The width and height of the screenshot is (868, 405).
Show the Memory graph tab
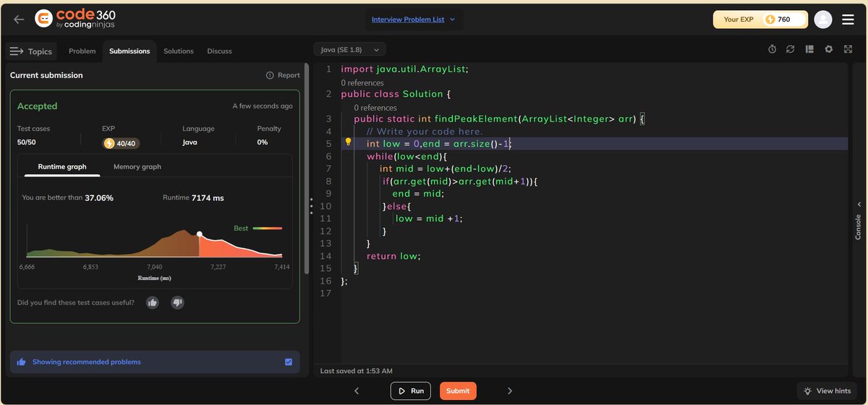[x=137, y=167]
